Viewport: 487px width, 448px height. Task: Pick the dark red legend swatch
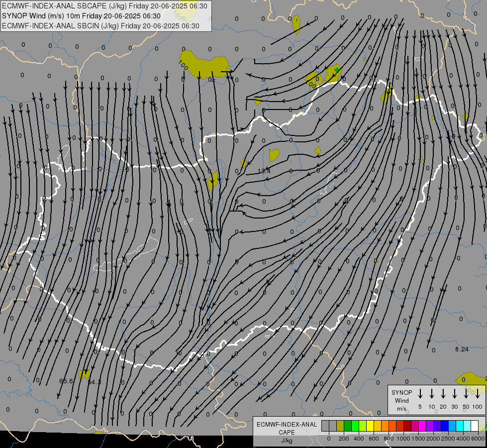coord(408,426)
